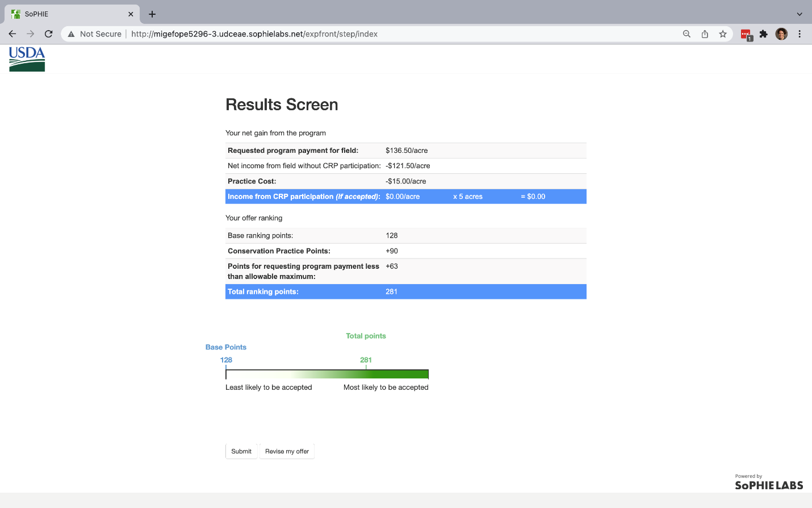Click Revise my offer button
This screenshot has width=812, height=508.
[287, 451]
